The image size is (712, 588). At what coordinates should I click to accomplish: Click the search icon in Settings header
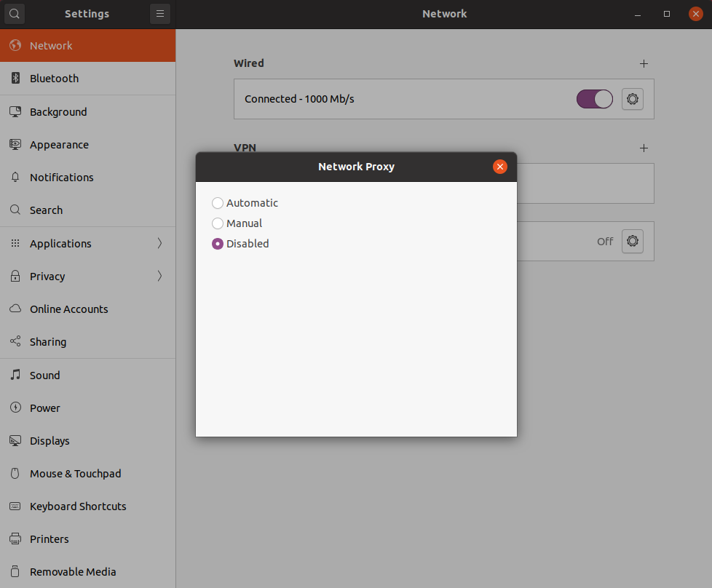tap(15, 14)
